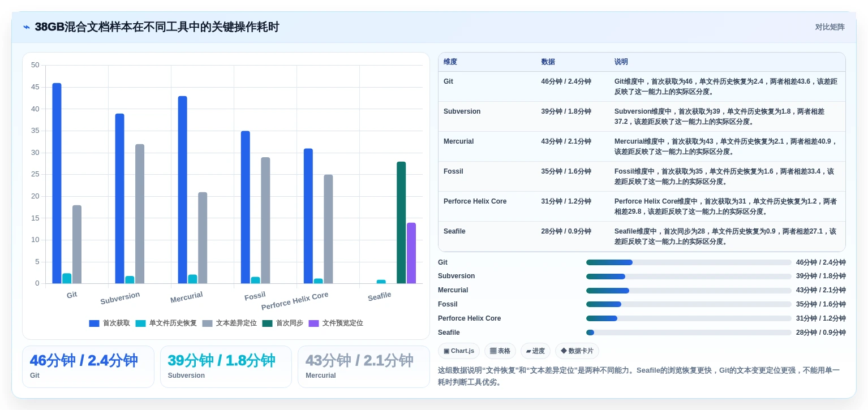Click Git's tall blue 首次获取 bar
Viewport: 868px width, 410px height.
(x=57, y=183)
